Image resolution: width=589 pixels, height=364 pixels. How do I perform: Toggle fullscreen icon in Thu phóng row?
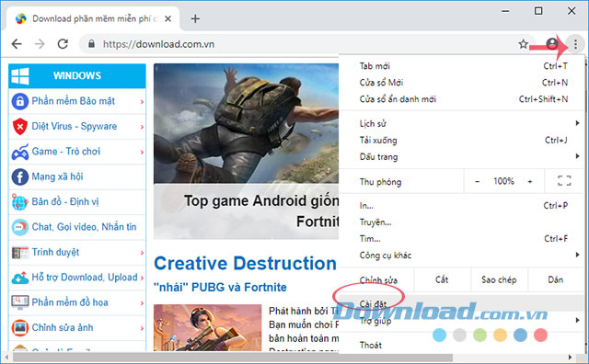(x=564, y=181)
